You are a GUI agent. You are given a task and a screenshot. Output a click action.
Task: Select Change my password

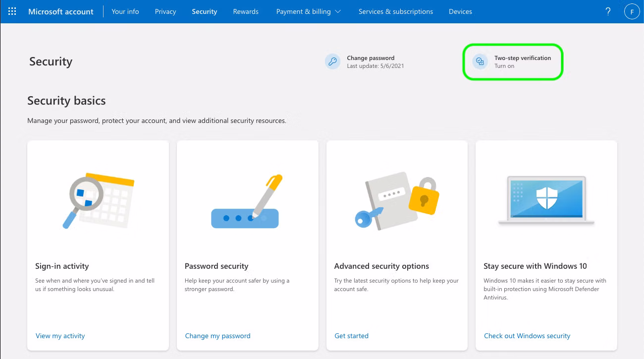pyautogui.click(x=217, y=336)
